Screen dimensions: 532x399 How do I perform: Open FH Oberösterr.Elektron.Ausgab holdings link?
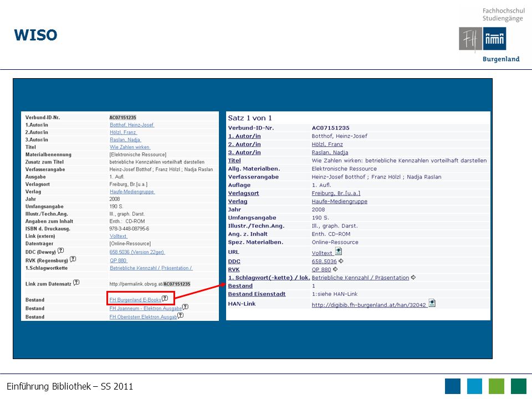click(x=143, y=317)
